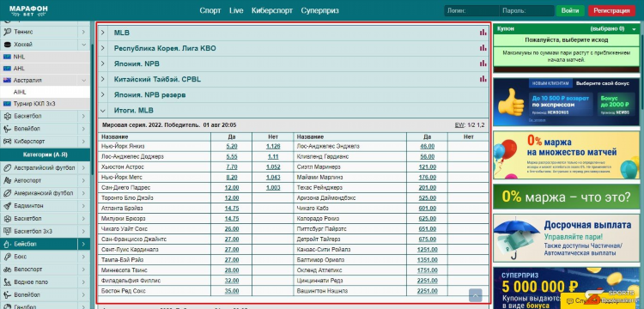Select odds 46.00 for Лос-Анджелес Энджелз
The width and height of the screenshot is (644, 309).
[427, 147]
